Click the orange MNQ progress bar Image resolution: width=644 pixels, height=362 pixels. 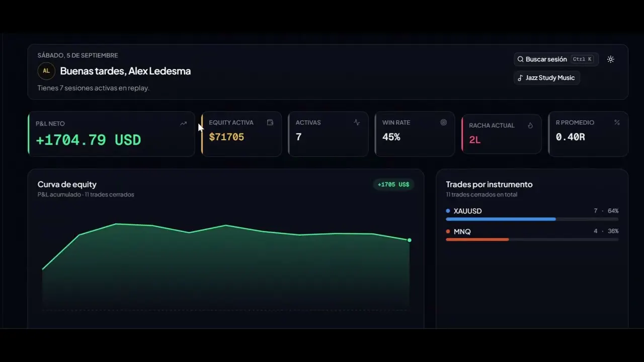coord(477,239)
